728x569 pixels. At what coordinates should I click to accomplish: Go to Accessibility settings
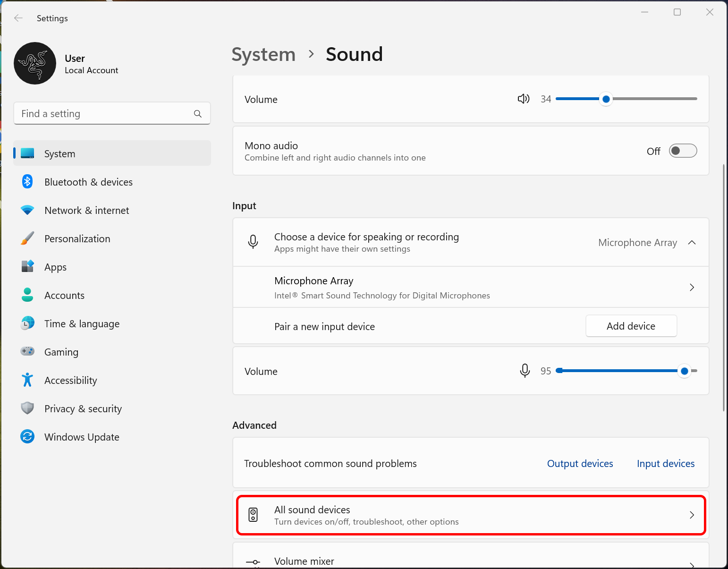tap(70, 381)
